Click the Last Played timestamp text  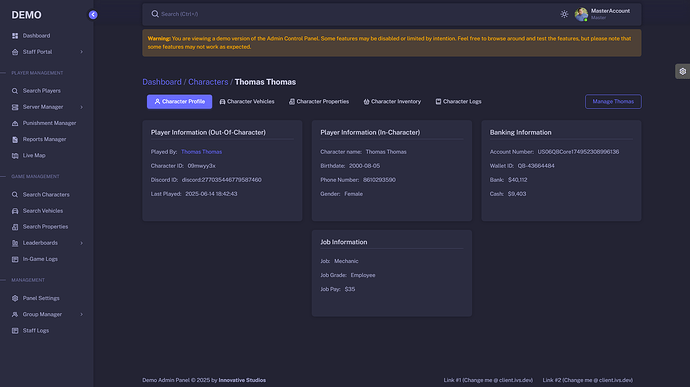[211, 194]
